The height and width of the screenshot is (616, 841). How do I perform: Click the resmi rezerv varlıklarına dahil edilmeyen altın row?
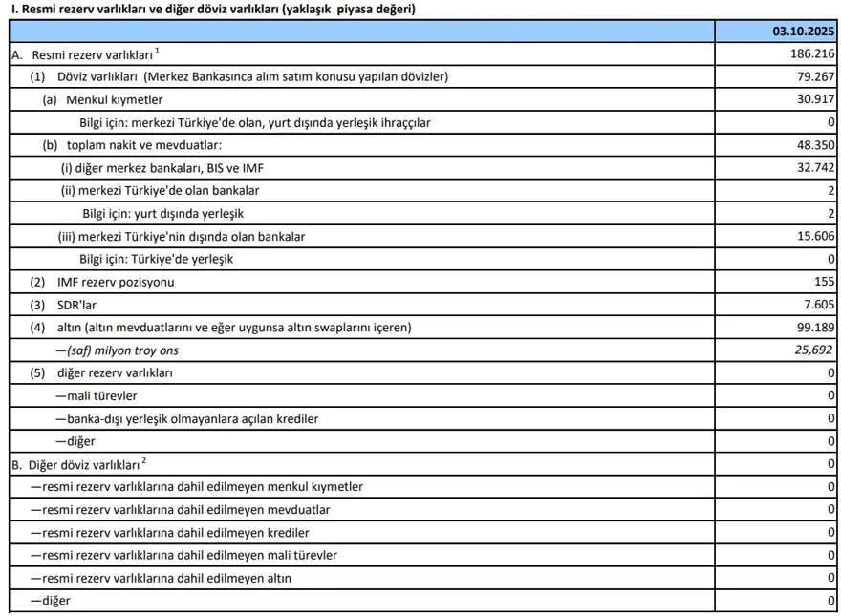point(161,578)
